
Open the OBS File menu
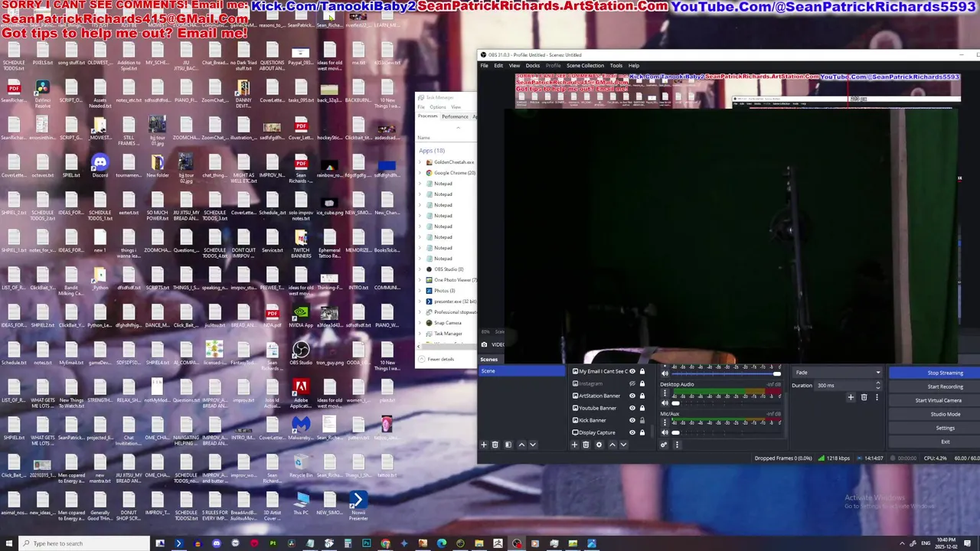click(x=484, y=65)
